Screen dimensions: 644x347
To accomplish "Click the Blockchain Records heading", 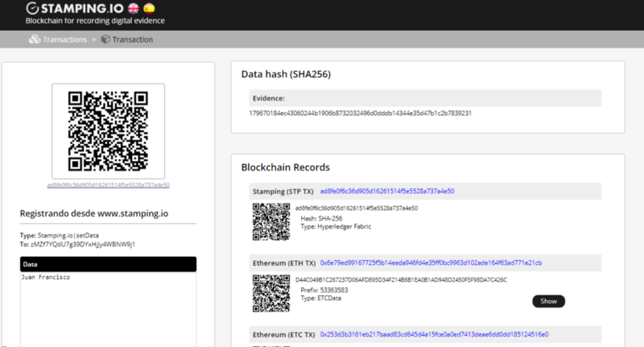I will tap(286, 167).
